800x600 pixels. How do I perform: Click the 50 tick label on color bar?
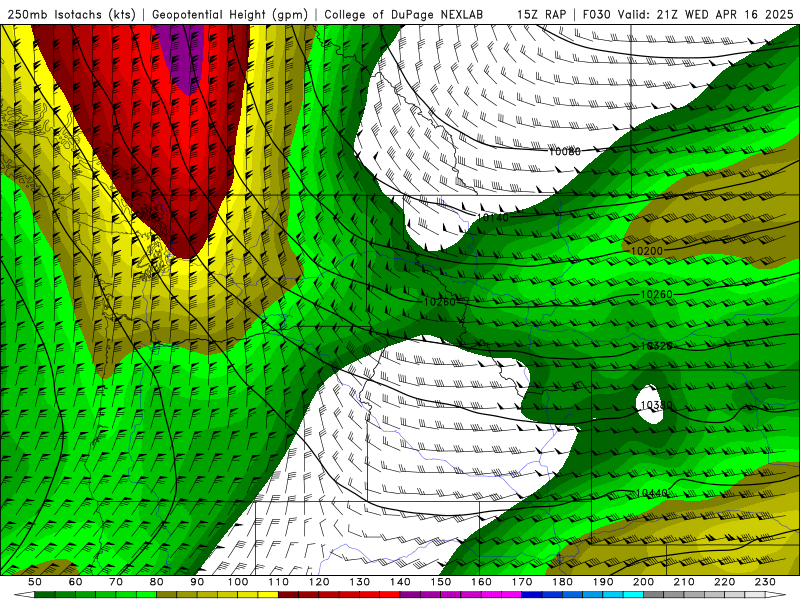pos(35,582)
